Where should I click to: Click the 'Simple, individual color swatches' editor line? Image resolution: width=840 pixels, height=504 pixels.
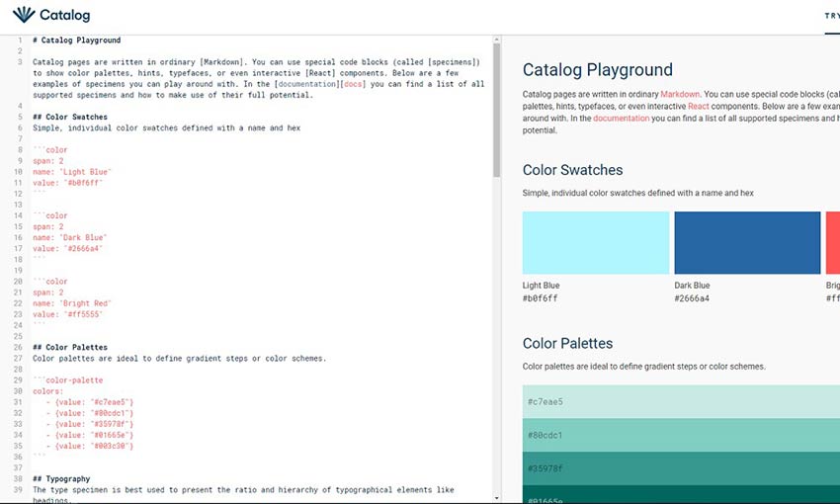tap(167, 128)
